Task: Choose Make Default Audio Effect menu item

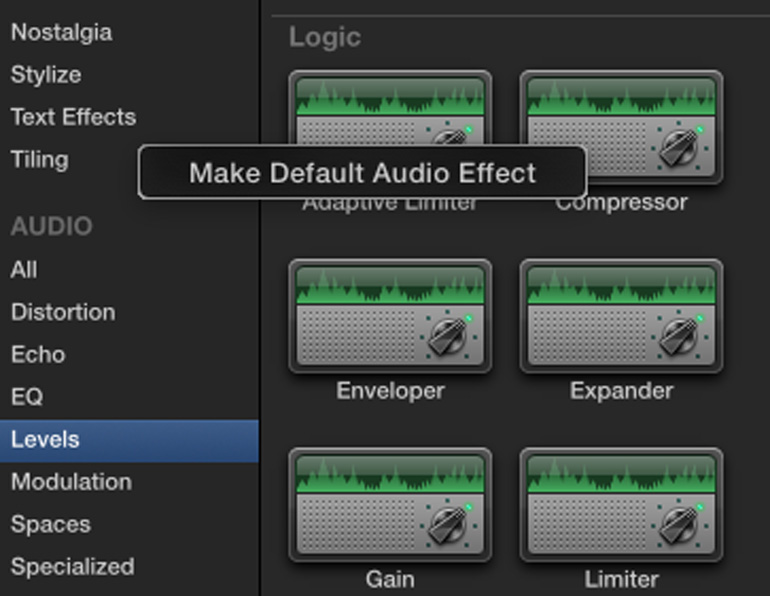Action: coord(362,172)
